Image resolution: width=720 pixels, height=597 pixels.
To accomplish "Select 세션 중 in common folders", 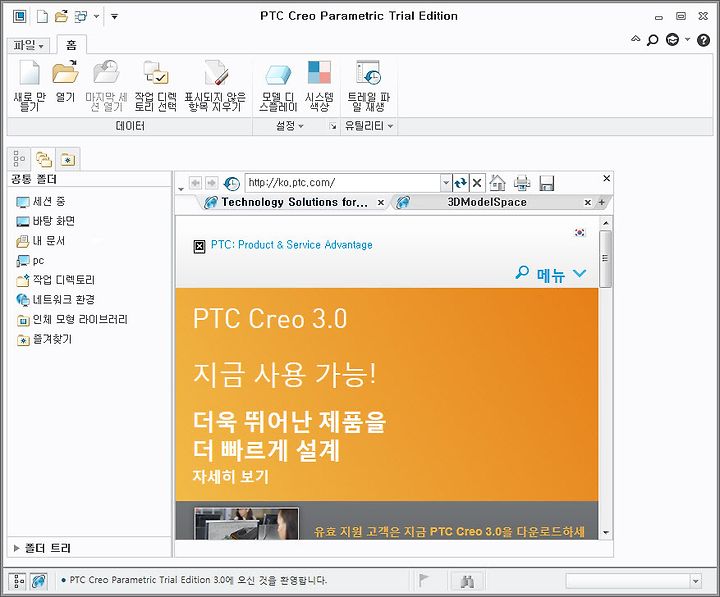I will 41,202.
